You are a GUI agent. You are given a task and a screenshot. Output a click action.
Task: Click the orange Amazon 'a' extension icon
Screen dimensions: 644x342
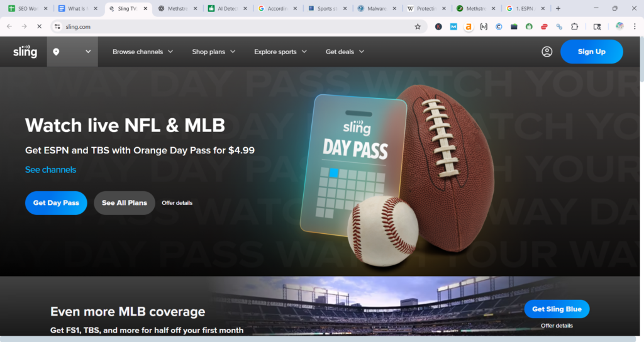point(469,26)
